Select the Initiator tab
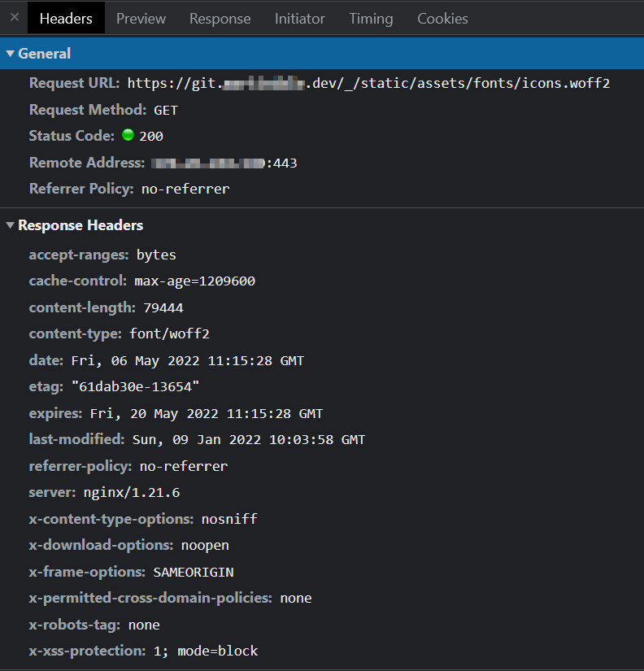This screenshot has height=671, width=644. (299, 18)
